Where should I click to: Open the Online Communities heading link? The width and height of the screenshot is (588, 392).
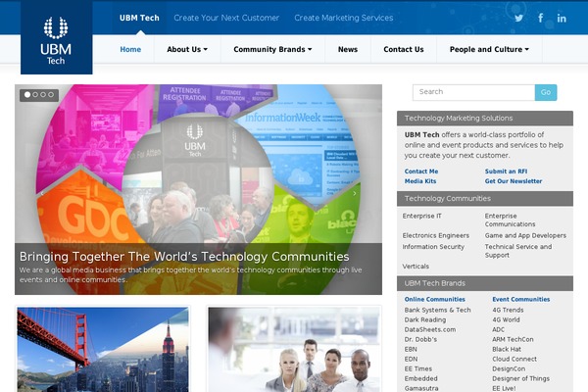(x=434, y=299)
